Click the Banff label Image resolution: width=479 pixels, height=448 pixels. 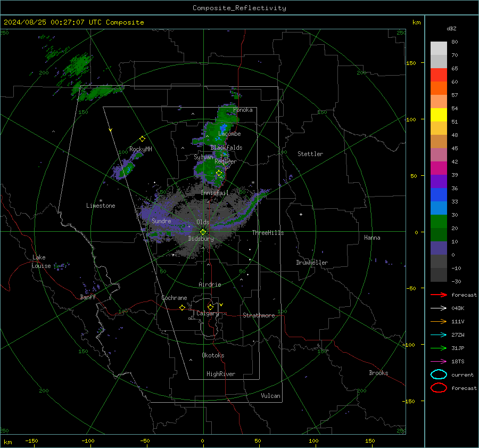pyautogui.click(x=88, y=297)
